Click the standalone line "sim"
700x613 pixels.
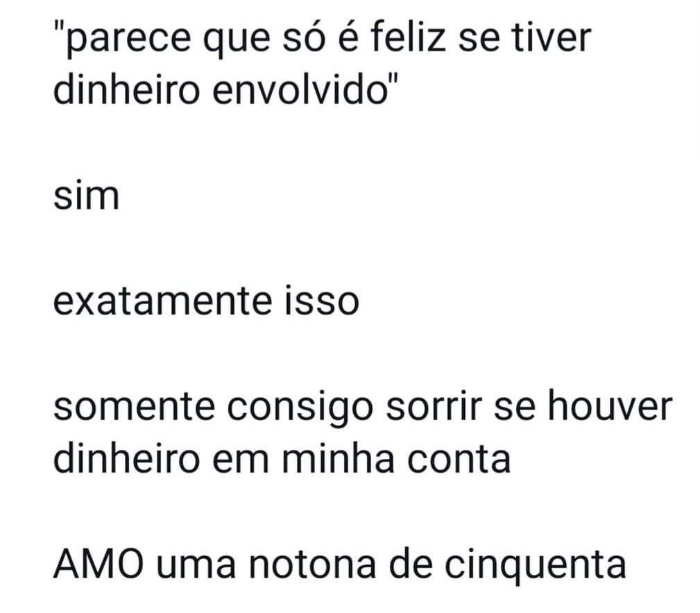coord(87,196)
